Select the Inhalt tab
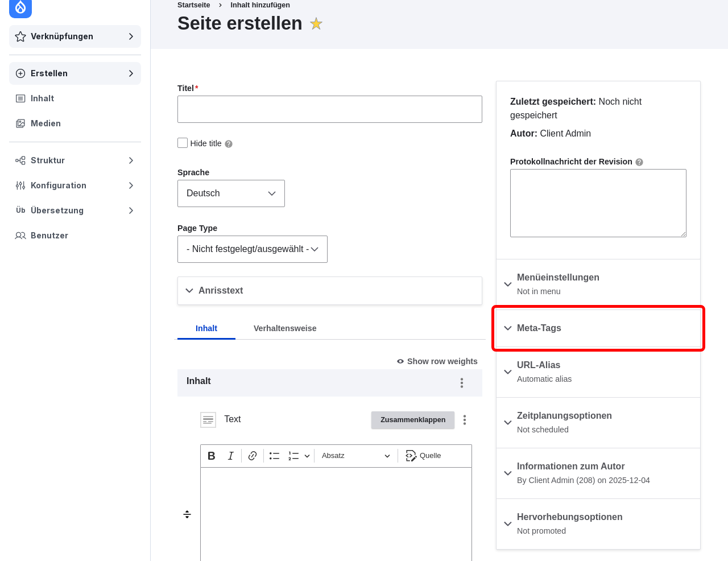This screenshot has width=728, height=561. tap(206, 328)
